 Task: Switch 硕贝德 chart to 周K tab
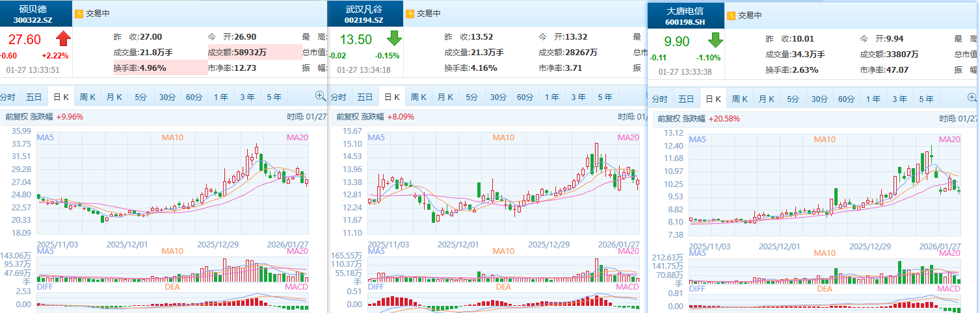tap(88, 97)
